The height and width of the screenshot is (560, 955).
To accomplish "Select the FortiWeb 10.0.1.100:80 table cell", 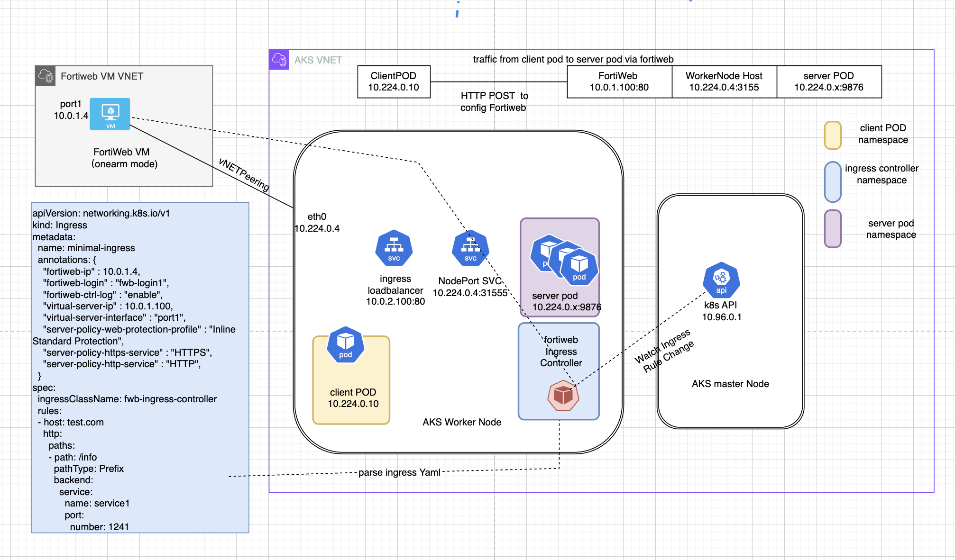I will tap(619, 81).
